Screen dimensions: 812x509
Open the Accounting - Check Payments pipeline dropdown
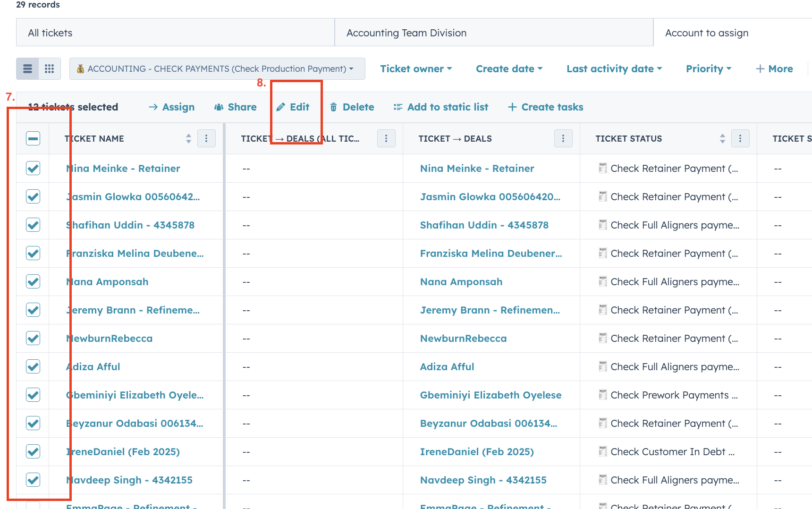pos(217,69)
